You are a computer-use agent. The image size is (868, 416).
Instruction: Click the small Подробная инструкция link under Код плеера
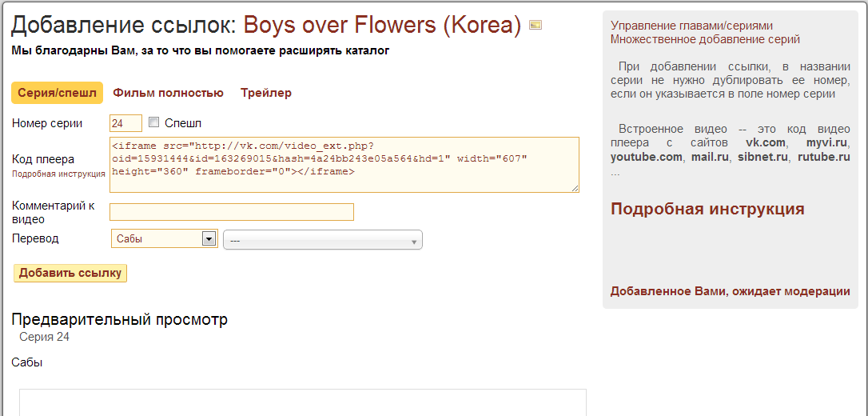click(x=58, y=174)
